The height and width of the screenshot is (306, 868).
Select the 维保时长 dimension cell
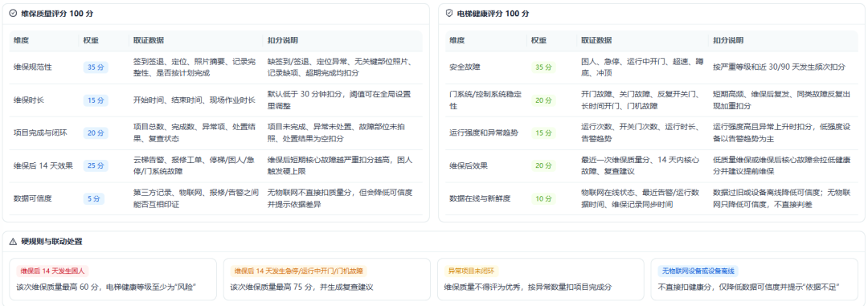29,100
